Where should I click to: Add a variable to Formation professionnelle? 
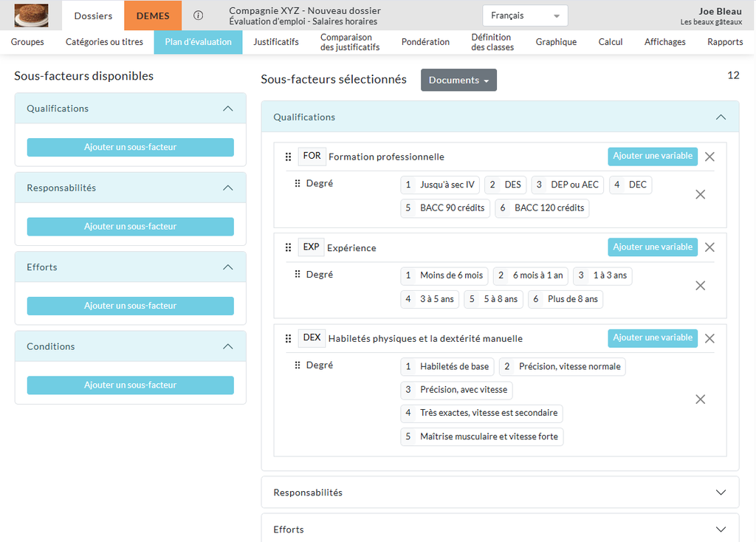click(653, 157)
